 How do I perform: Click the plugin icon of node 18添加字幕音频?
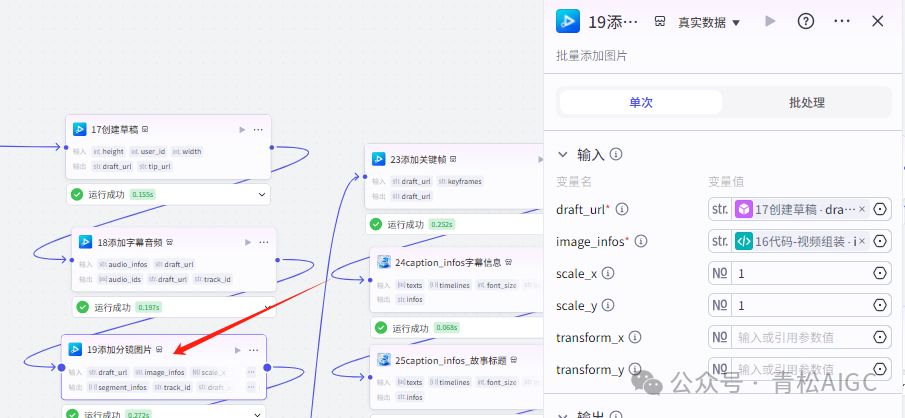pos(85,242)
